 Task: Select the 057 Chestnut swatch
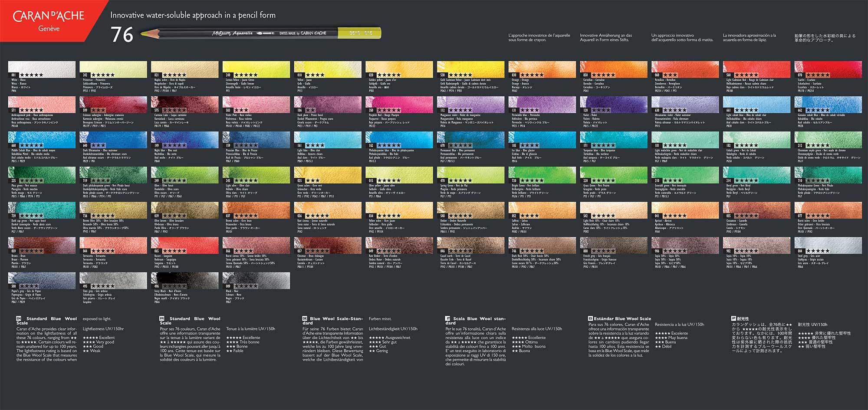(x=328, y=246)
